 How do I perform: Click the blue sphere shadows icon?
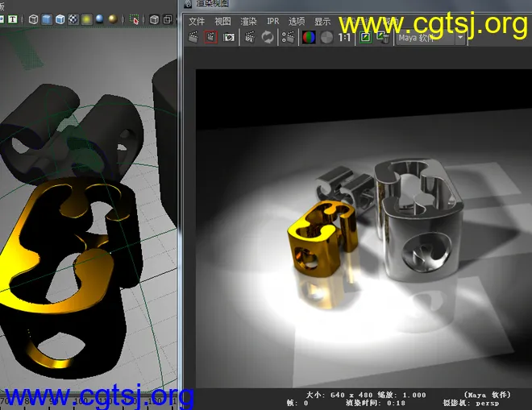(100, 19)
